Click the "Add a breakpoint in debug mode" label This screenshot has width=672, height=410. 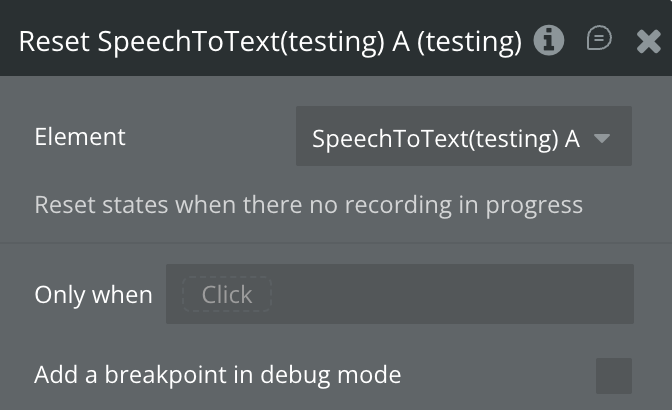coord(217,375)
